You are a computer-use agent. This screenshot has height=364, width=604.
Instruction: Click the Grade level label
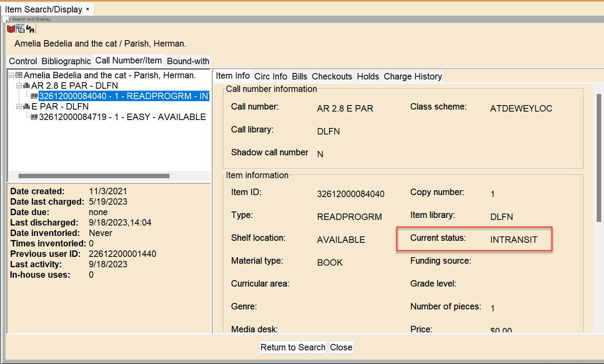(433, 284)
